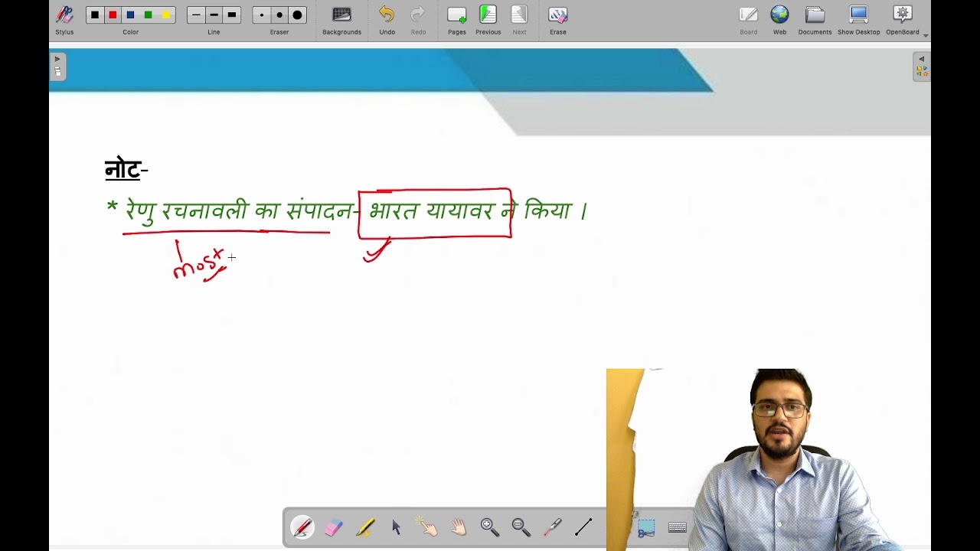980x551 pixels.
Task: Select the Pen tool in bottom palette
Action: tap(302, 527)
